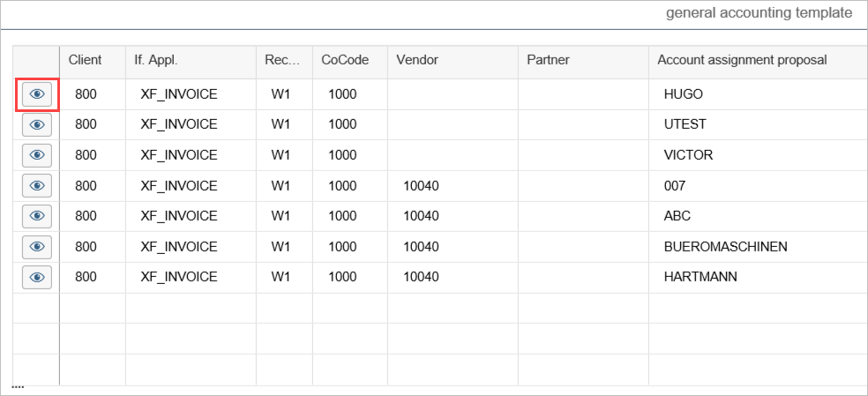Click the CoCode column header
868x396 pixels.
344,60
